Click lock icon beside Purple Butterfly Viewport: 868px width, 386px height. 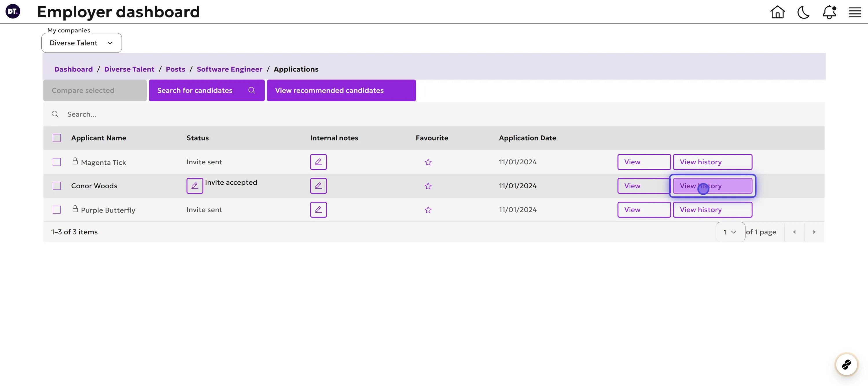pyautogui.click(x=75, y=209)
